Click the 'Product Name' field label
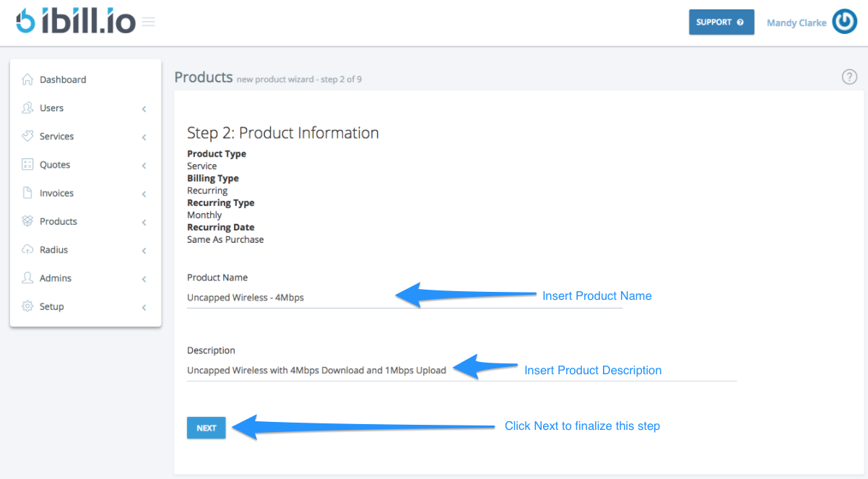The width and height of the screenshot is (868, 479). [217, 277]
